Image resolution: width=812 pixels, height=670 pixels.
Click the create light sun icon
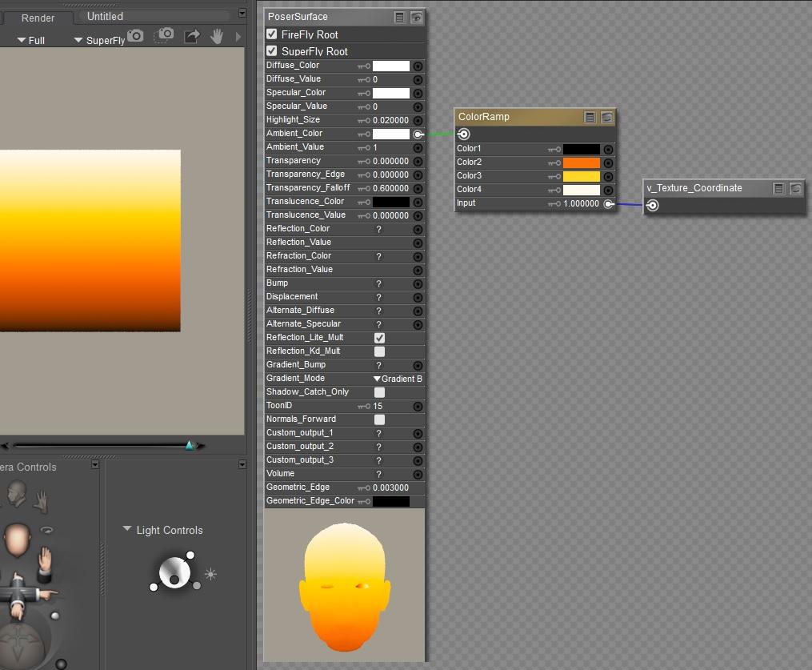click(x=210, y=574)
